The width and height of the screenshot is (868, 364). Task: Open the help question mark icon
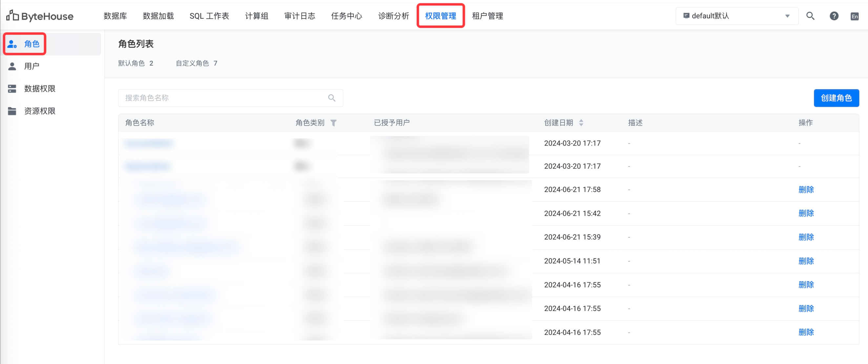(x=834, y=16)
